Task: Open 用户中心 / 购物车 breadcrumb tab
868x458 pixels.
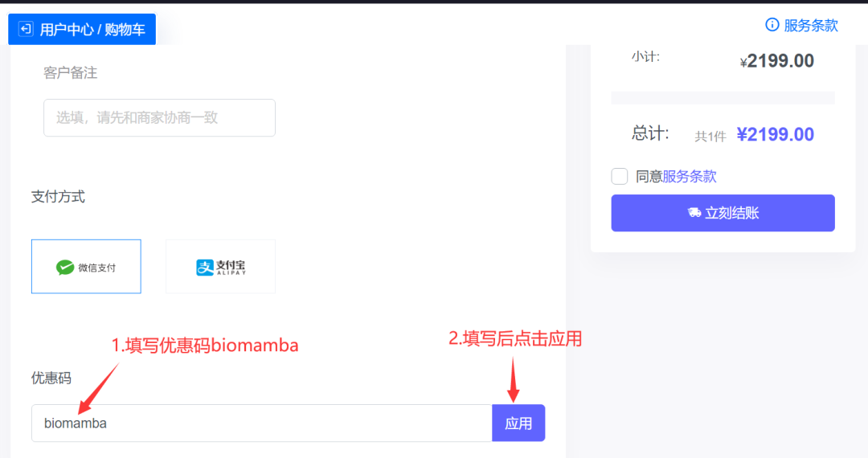Action: pyautogui.click(x=82, y=29)
